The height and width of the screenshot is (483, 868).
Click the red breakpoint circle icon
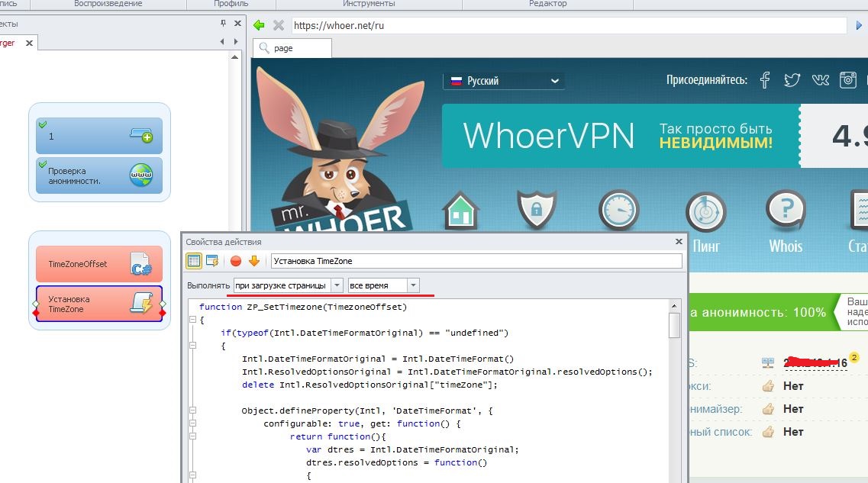point(236,261)
